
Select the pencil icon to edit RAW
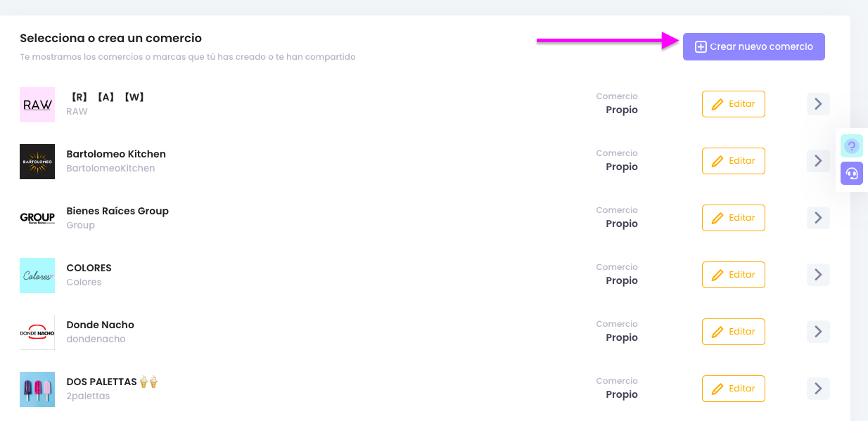pyautogui.click(x=719, y=103)
